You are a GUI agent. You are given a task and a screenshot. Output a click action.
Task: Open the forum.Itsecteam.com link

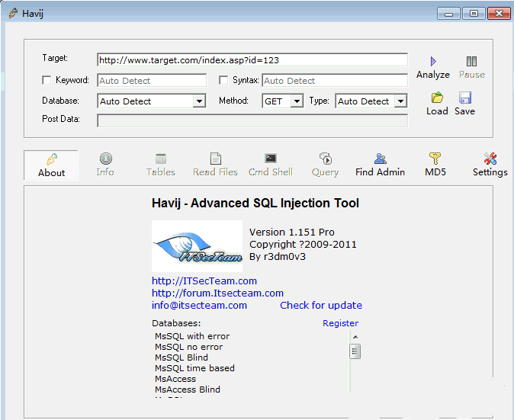217,293
